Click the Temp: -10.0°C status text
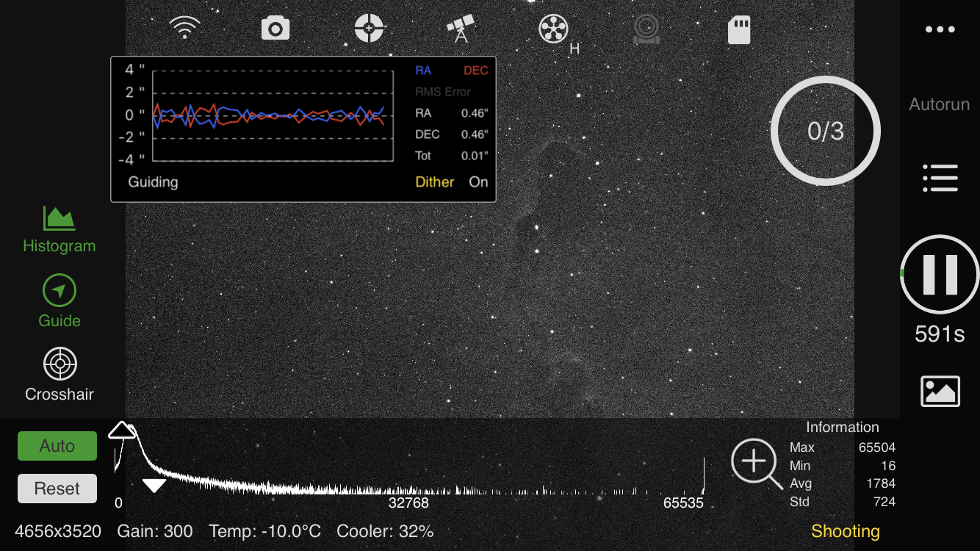Screen dimensions: 980x551 click(x=264, y=531)
